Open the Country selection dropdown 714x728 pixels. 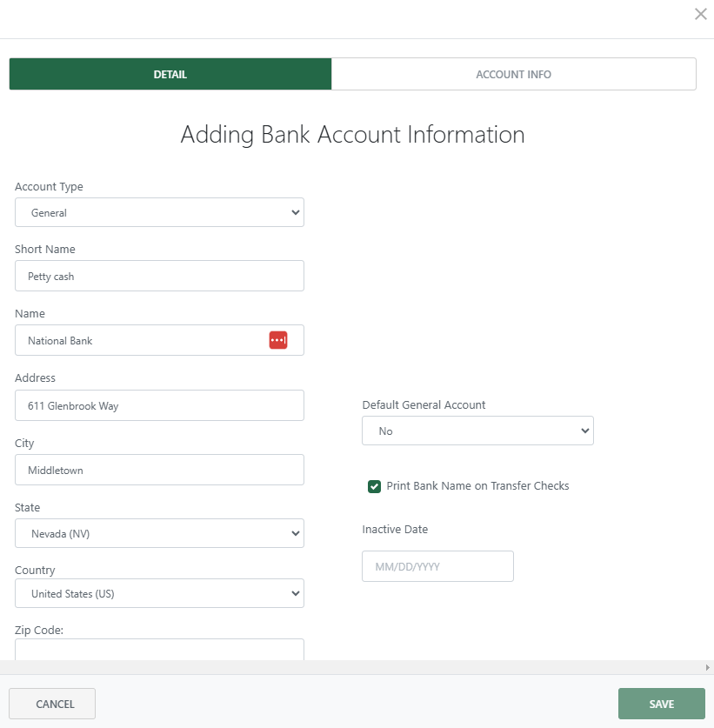(159, 593)
